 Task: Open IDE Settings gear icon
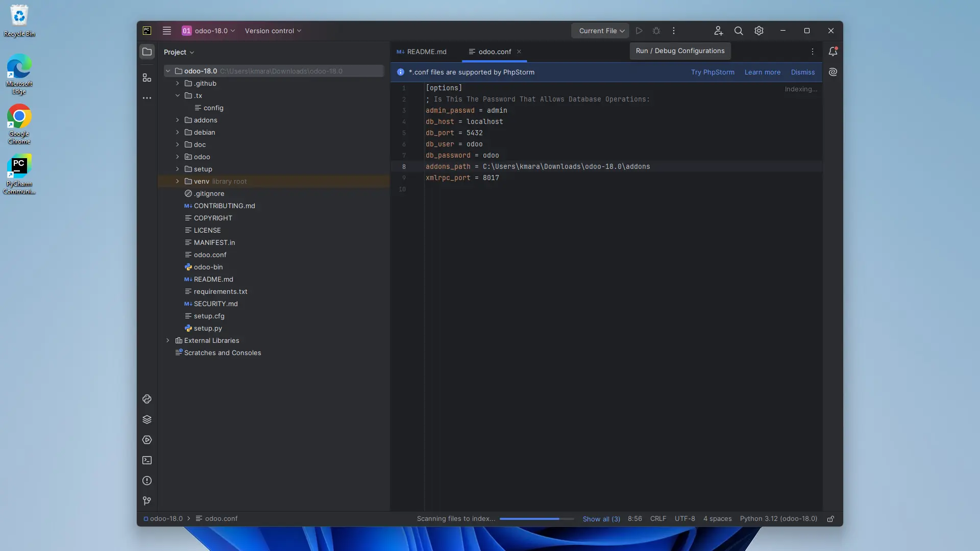tap(759, 31)
